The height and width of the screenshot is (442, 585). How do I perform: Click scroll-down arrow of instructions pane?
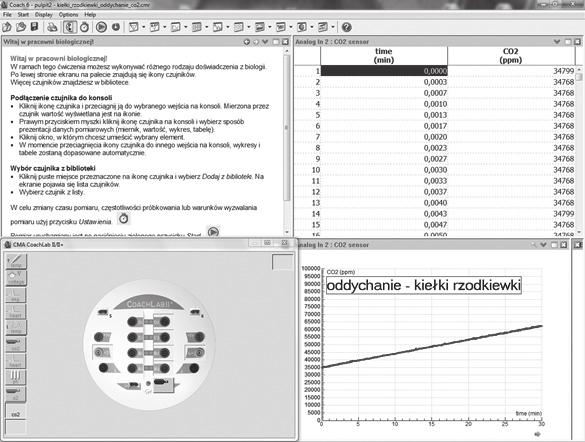click(287, 232)
